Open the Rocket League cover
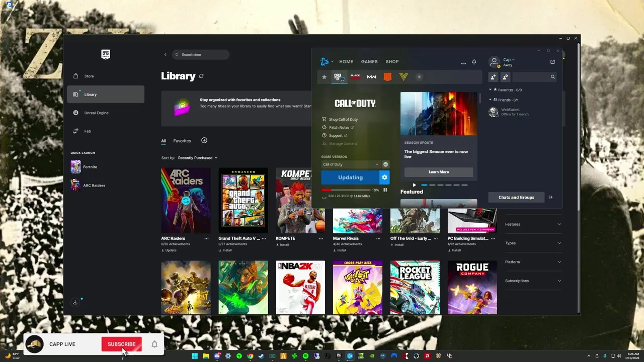The height and width of the screenshot is (362, 644). point(415,287)
